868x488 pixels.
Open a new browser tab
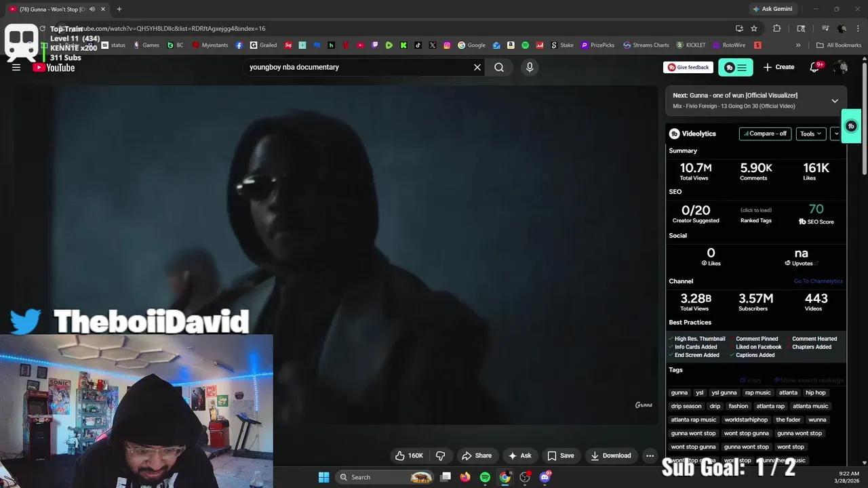tap(119, 9)
